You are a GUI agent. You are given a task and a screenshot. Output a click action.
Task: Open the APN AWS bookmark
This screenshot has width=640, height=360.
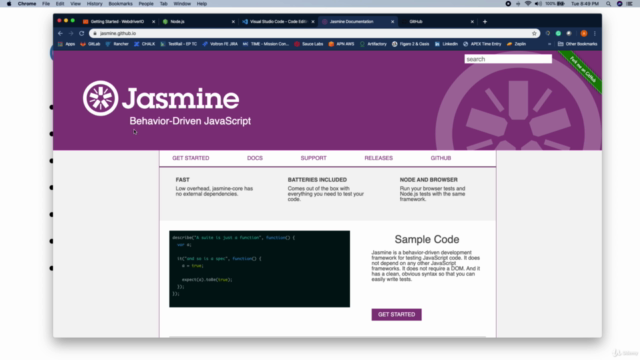click(341, 44)
